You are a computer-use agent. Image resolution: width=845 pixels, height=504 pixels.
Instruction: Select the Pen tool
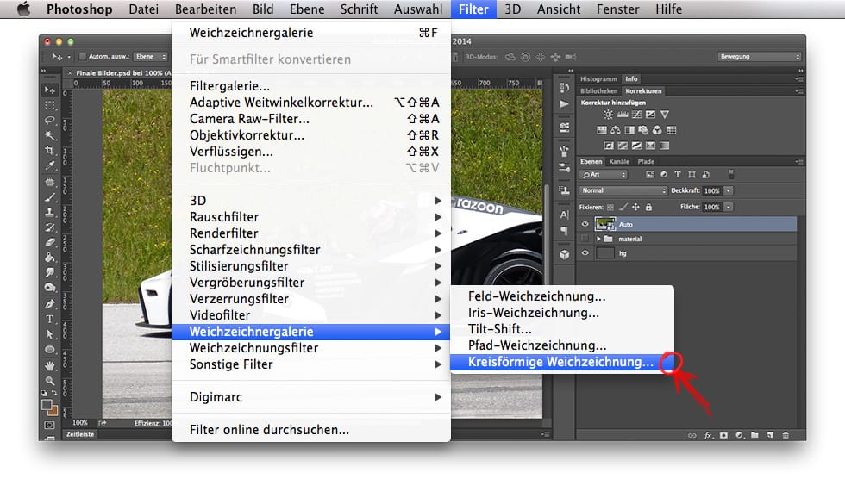click(50, 303)
